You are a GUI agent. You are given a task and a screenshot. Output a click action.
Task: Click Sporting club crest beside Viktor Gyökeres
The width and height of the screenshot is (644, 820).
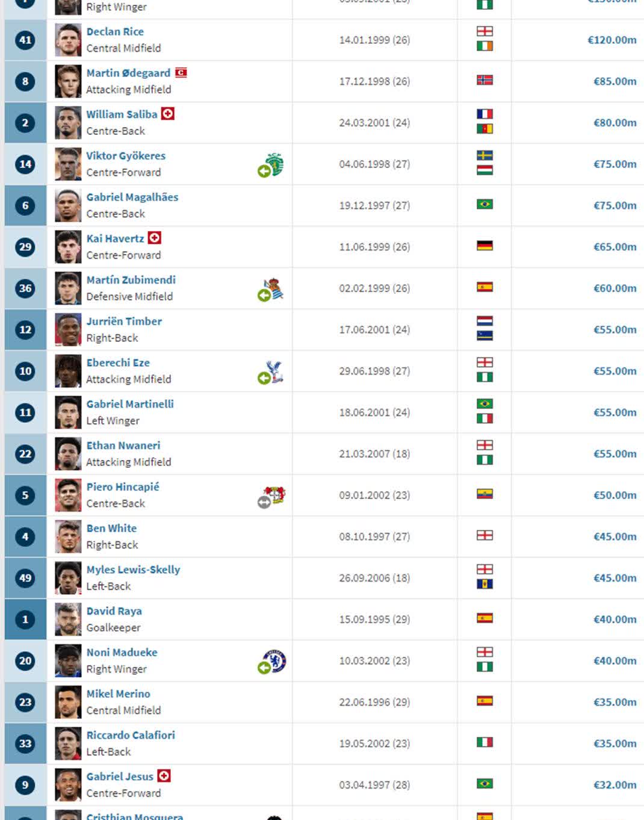point(275,164)
